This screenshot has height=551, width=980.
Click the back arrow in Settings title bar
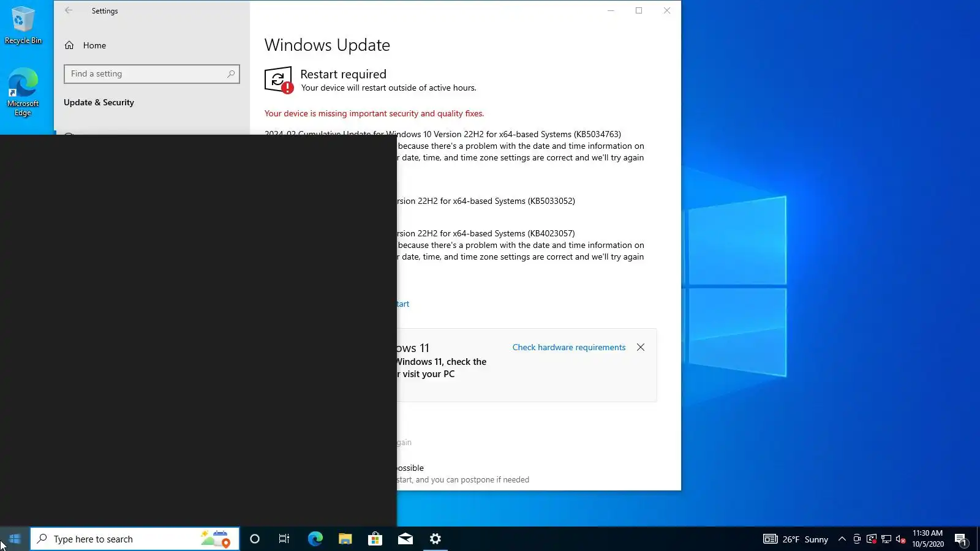click(x=69, y=10)
